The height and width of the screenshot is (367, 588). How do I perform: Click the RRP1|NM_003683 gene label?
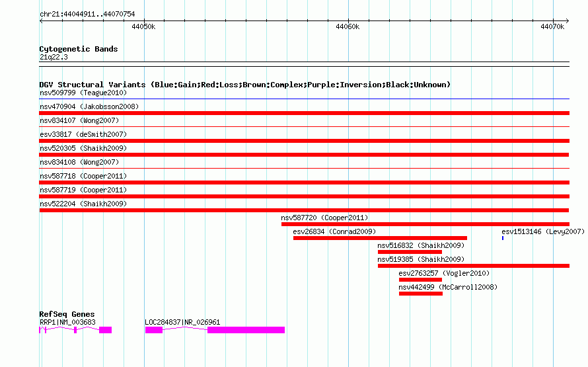pyautogui.click(x=67, y=322)
